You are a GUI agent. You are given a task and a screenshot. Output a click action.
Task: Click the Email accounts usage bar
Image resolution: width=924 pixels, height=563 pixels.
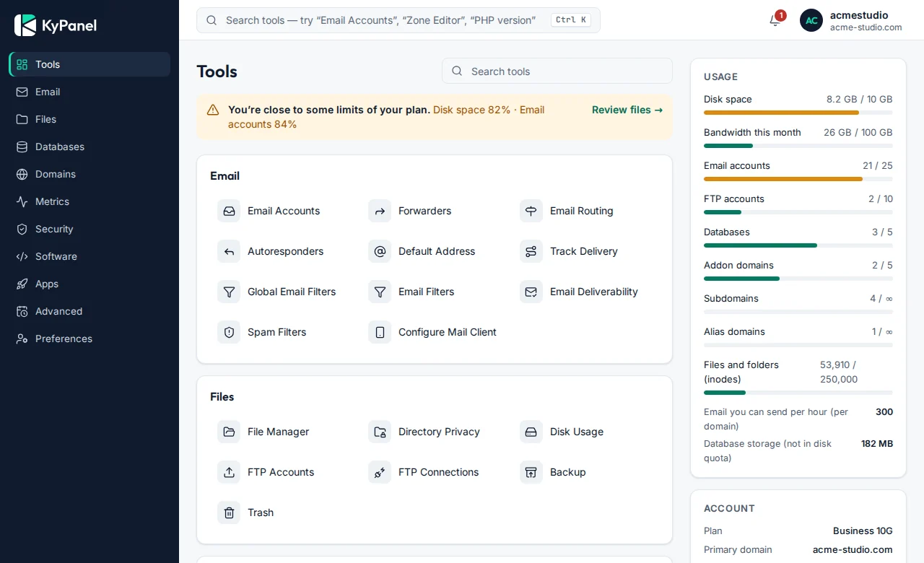[x=798, y=179]
